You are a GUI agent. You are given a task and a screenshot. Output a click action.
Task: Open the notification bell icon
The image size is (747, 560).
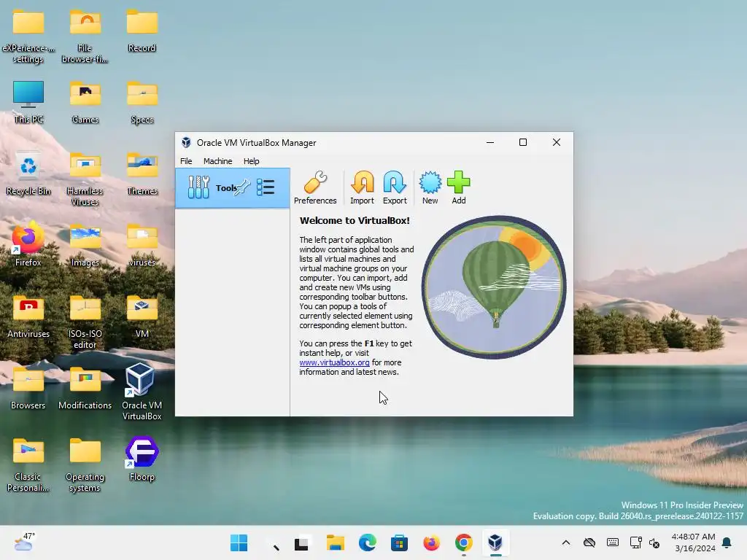pos(727,542)
